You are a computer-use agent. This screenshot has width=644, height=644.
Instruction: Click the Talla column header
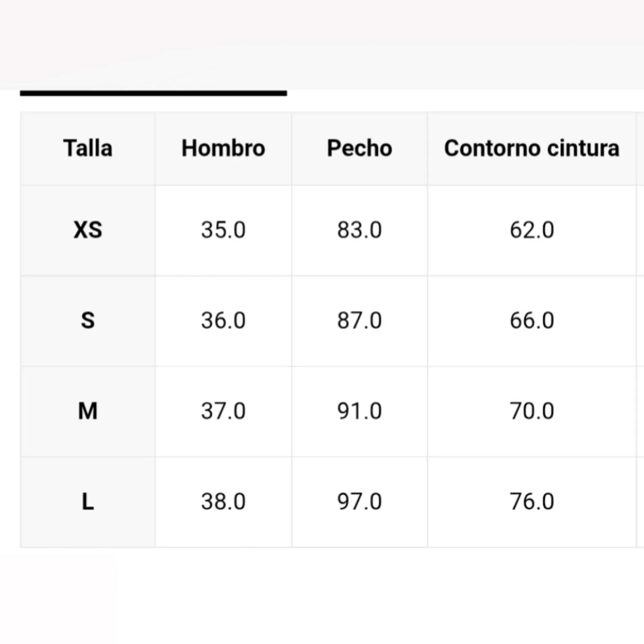[x=88, y=148]
